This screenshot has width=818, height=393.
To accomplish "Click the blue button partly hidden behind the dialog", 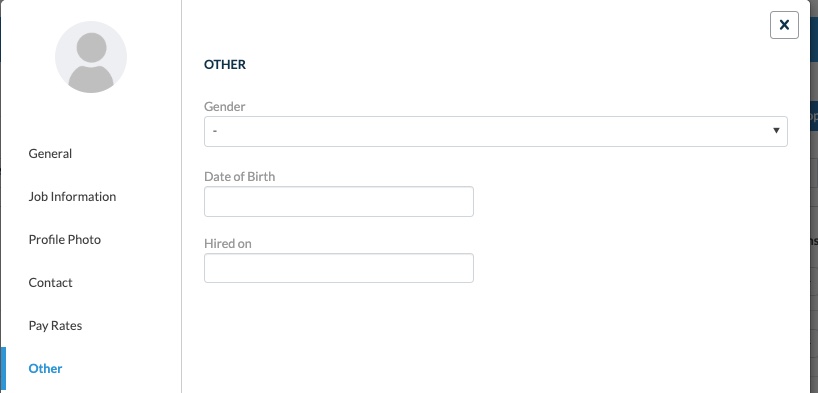I will [x=814, y=116].
